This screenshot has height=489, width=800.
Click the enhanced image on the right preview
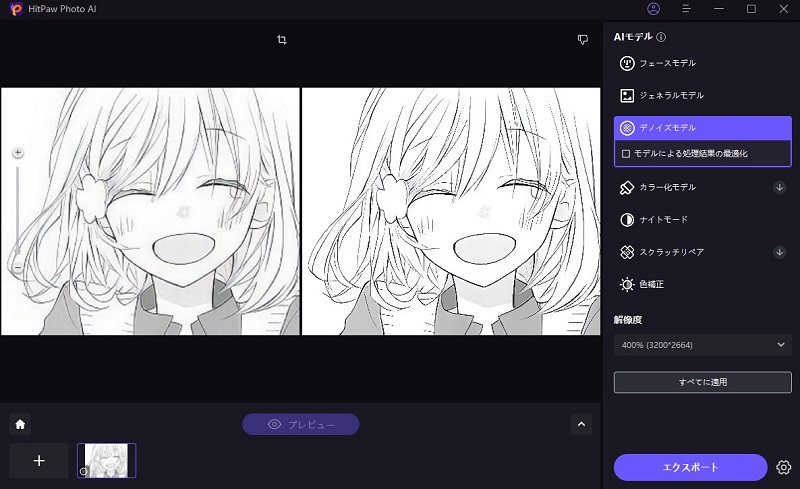[x=451, y=211]
